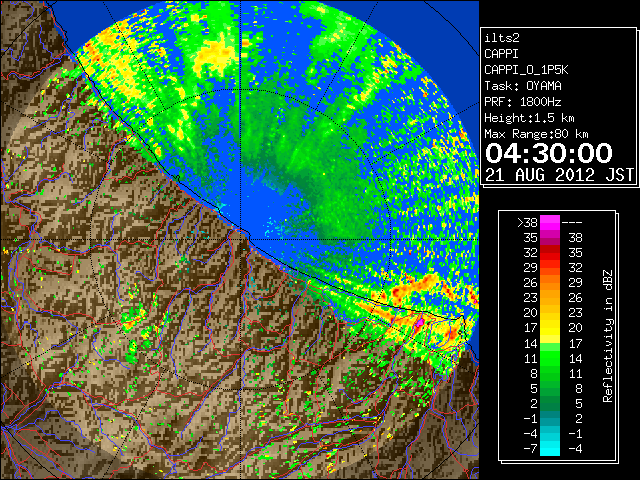Select the Height:1.5 km text
Viewport: 640px width, 480px height.
529,118
